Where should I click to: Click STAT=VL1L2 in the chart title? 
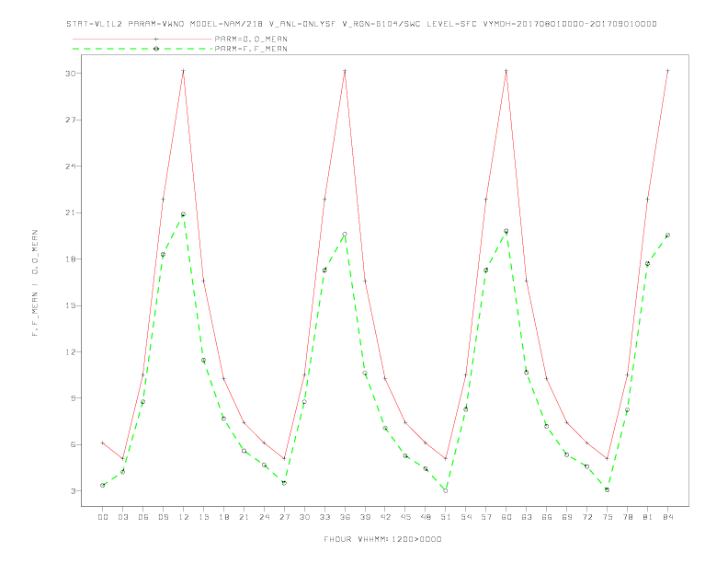[95, 24]
